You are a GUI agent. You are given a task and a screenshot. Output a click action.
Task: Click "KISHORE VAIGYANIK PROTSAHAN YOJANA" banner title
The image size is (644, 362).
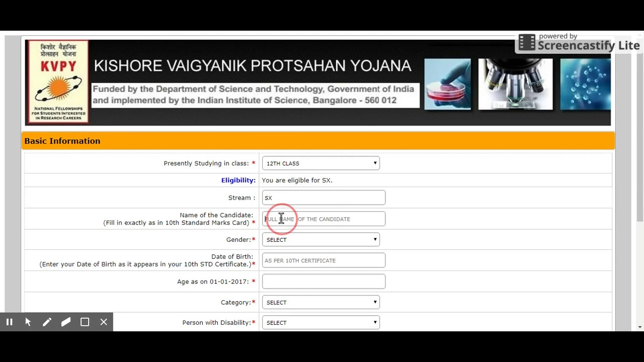pos(253,66)
